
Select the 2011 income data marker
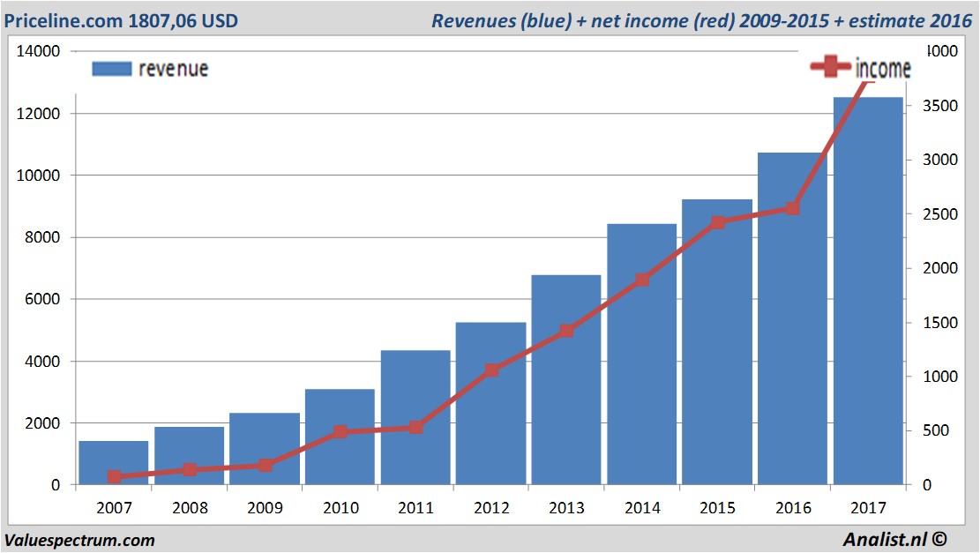[x=415, y=428]
